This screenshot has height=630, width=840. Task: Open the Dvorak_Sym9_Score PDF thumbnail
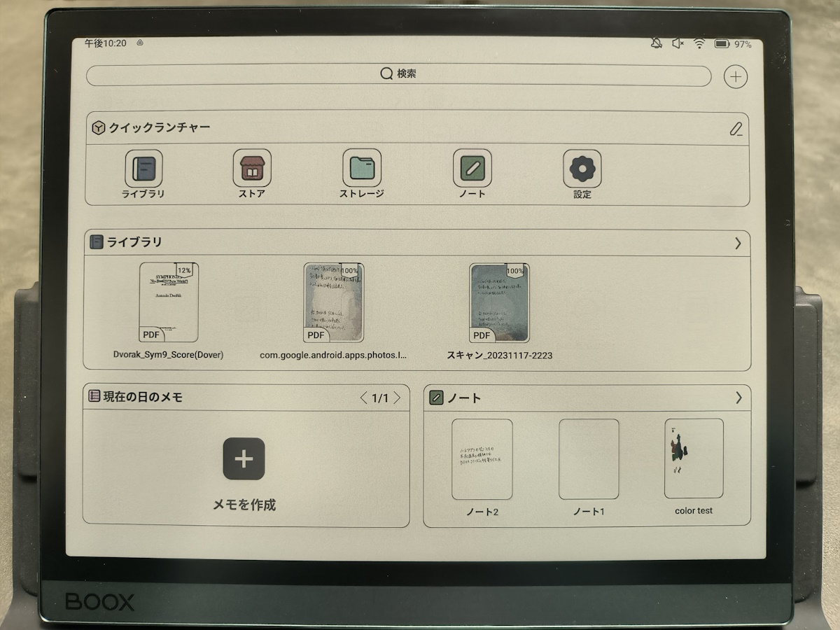[169, 302]
